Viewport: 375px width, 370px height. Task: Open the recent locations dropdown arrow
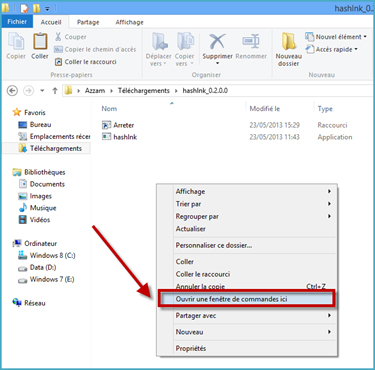click(42, 90)
